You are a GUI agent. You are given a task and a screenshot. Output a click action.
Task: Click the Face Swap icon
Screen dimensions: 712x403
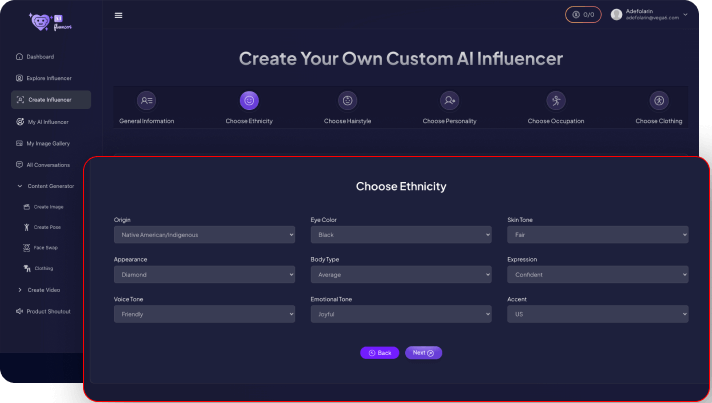point(26,248)
